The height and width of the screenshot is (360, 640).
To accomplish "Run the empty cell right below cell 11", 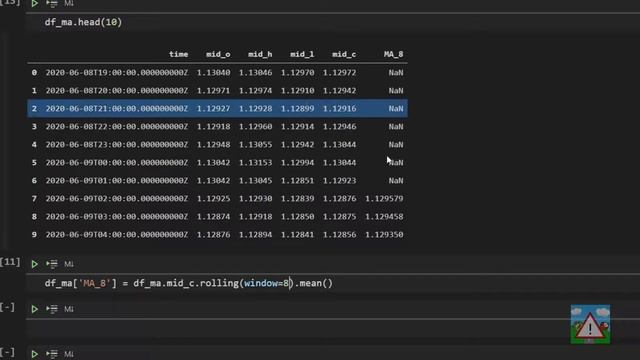I will tap(35, 309).
